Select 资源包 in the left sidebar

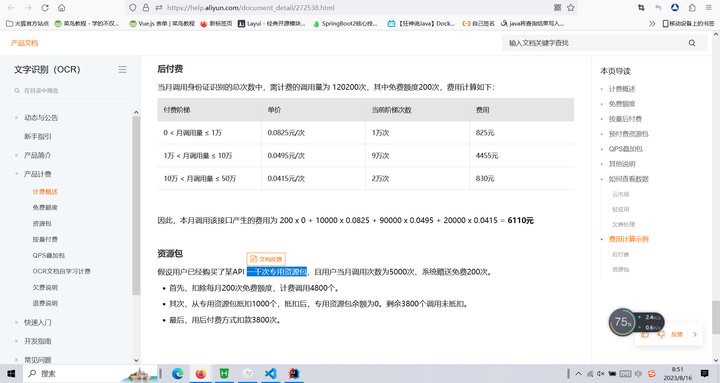pos(42,224)
